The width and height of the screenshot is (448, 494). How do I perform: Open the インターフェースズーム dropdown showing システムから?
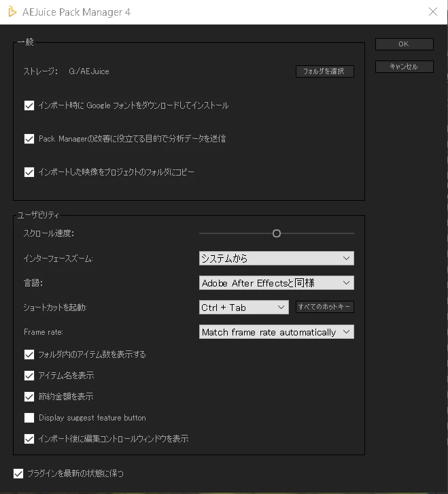click(277, 259)
